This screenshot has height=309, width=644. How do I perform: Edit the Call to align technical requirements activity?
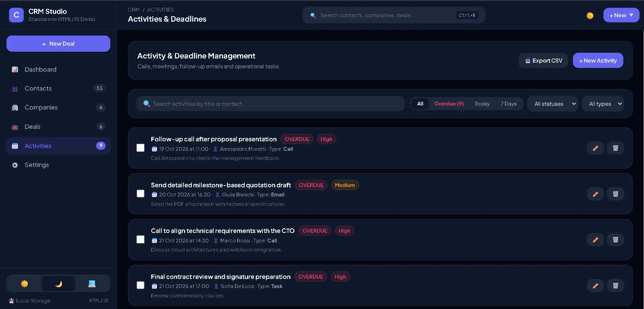[595, 240]
